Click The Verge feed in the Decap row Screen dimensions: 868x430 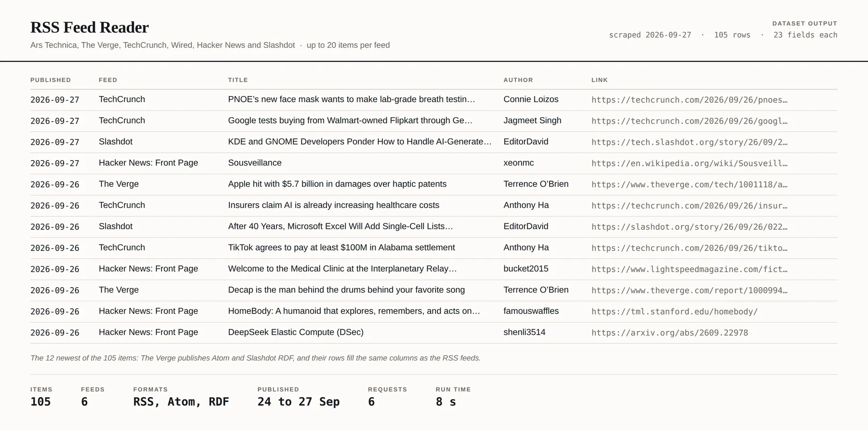point(119,290)
